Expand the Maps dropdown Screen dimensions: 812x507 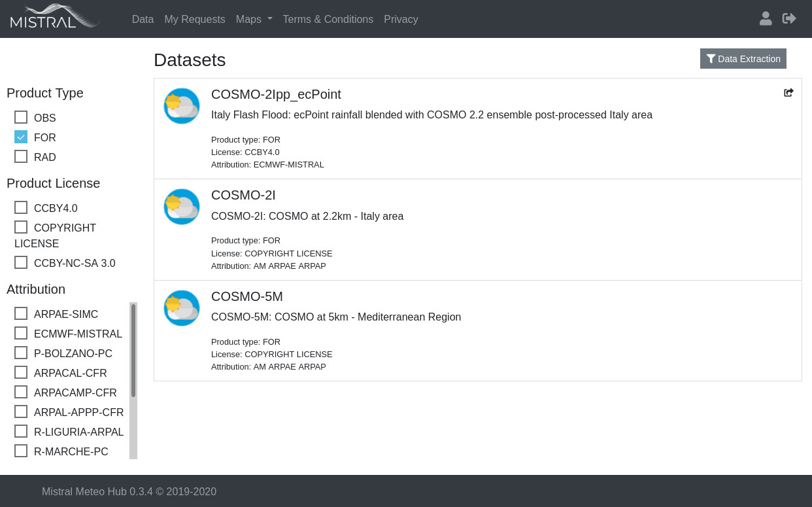pyautogui.click(x=254, y=20)
